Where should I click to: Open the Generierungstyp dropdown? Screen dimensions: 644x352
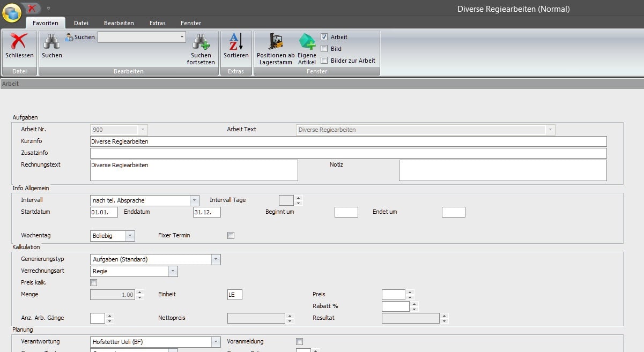click(x=216, y=259)
